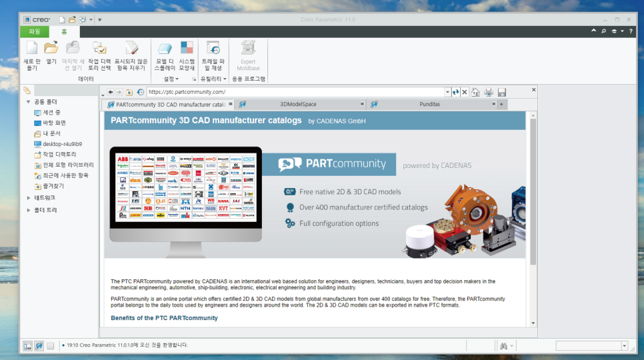
Task: Open 인체 모형 라이브러리 item
Action: (63, 165)
